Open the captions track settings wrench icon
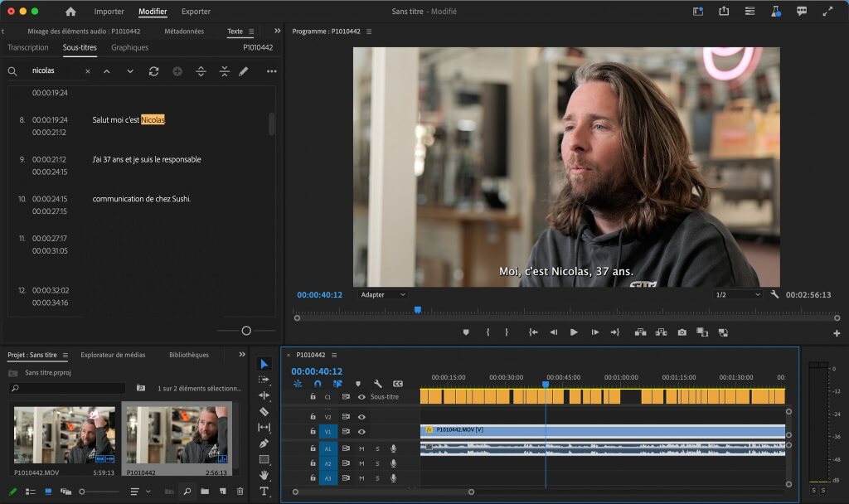Viewport: 849px width, 504px height. 378,384
